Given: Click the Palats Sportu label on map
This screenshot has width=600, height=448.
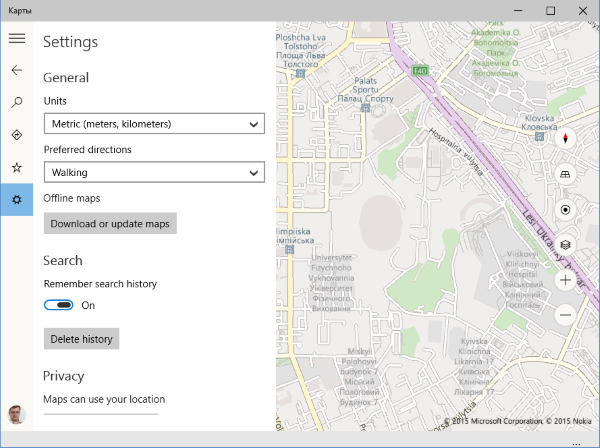Looking at the screenshot, I should [x=365, y=89].
